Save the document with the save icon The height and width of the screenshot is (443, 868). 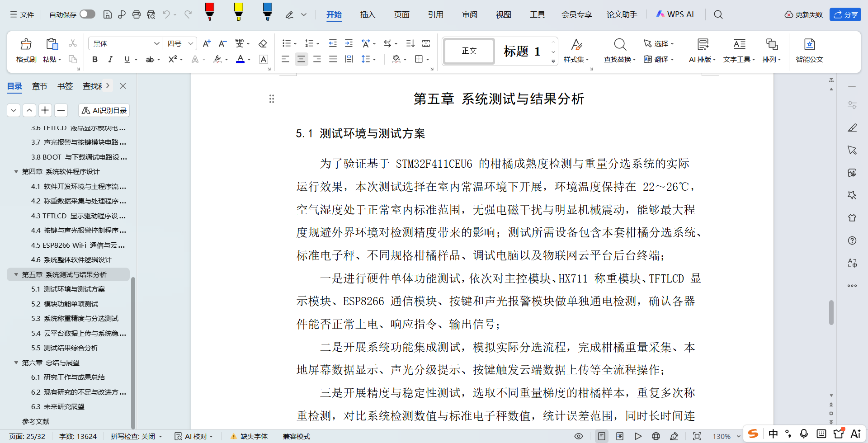[x=107, y=14]
